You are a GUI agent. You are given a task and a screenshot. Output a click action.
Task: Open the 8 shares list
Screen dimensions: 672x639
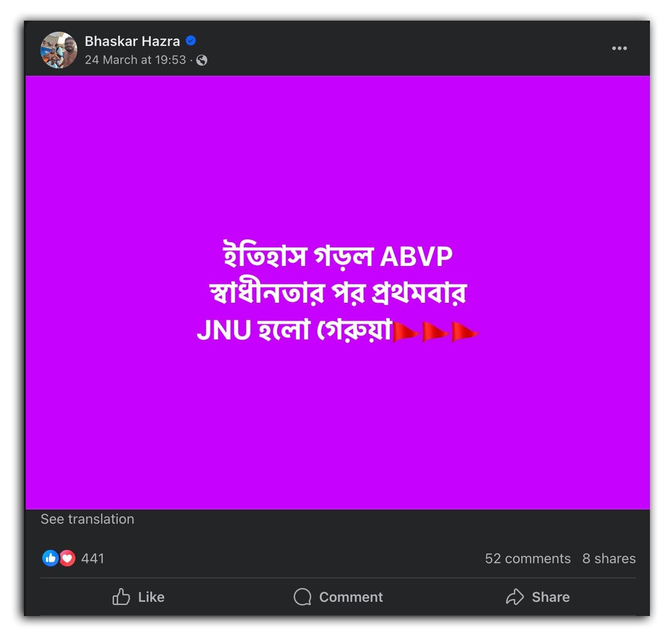[609, 559]
